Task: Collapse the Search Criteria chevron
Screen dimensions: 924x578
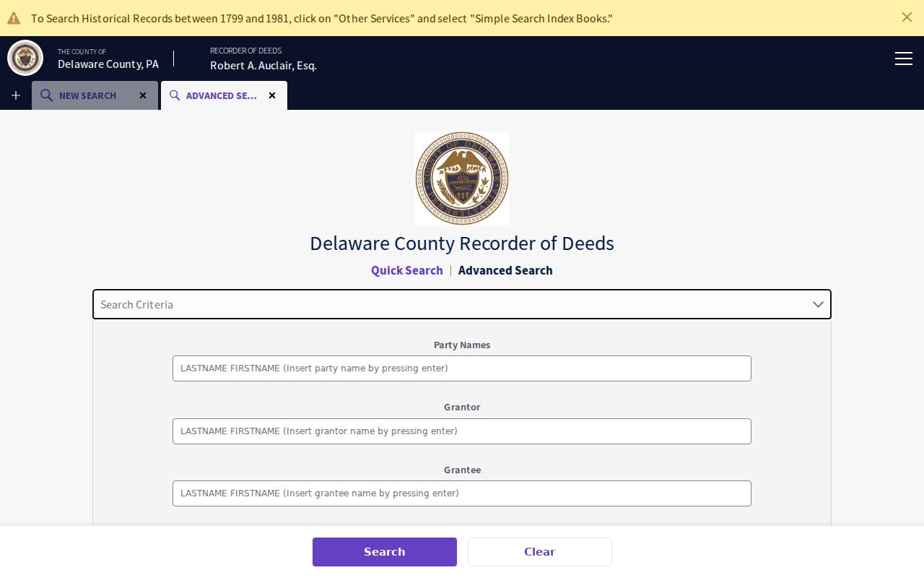Action: pyautogui.click(x=818, y=304)
